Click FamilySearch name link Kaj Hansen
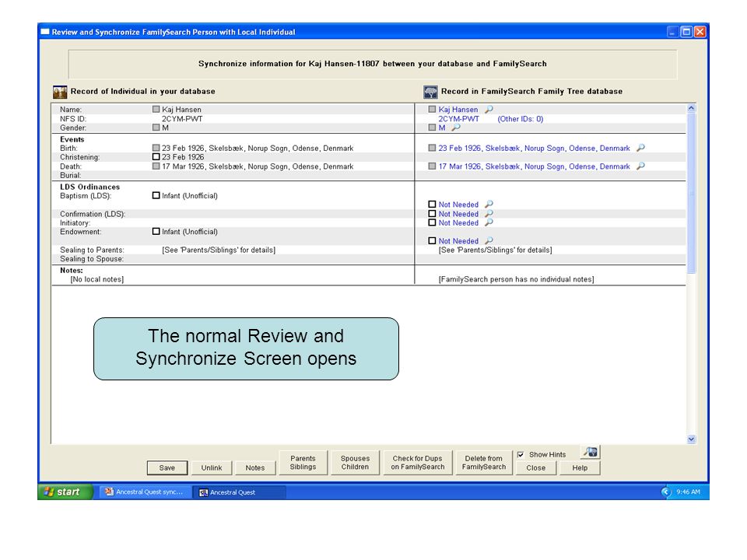 [458, 110]
